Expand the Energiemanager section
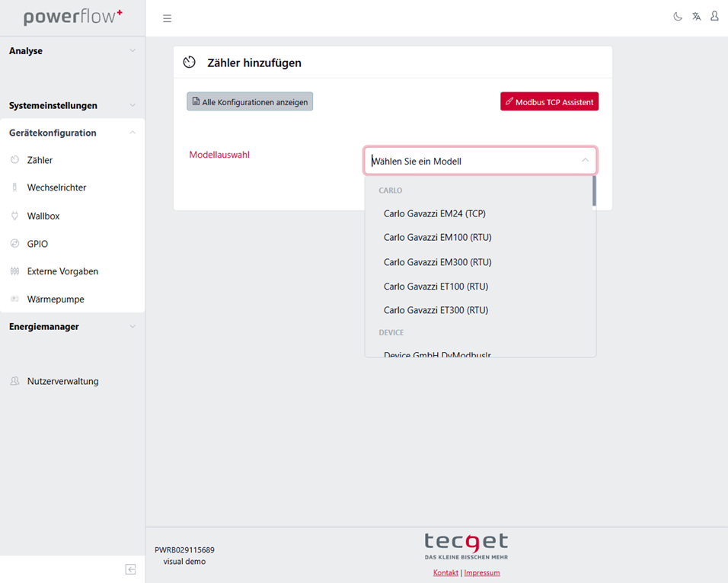 tap(72, 327)
